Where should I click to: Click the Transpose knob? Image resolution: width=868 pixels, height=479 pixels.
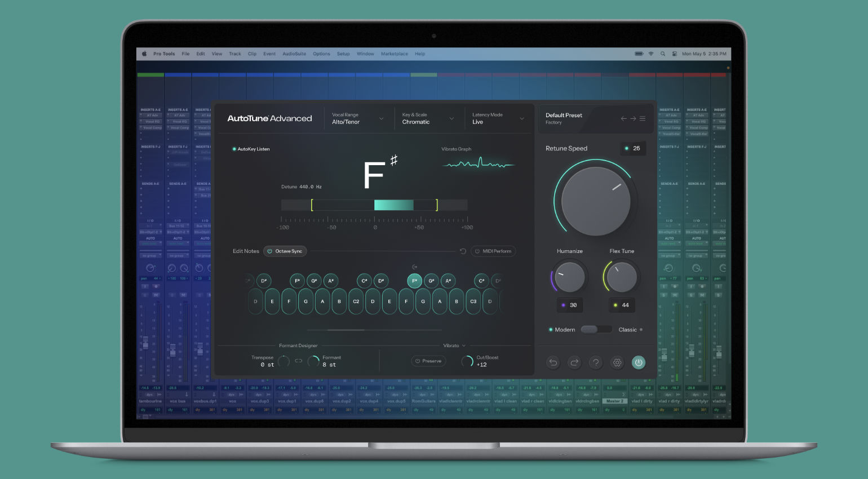point(284,361)
